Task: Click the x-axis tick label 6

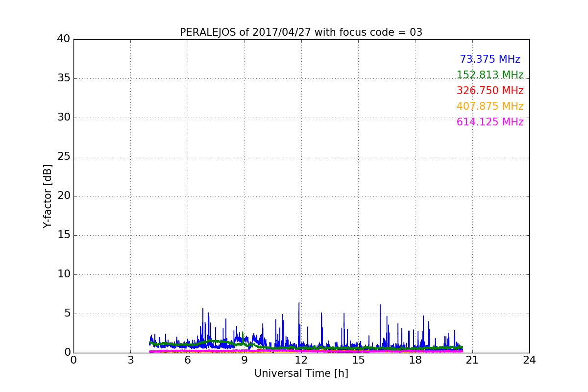Action: 188,360
